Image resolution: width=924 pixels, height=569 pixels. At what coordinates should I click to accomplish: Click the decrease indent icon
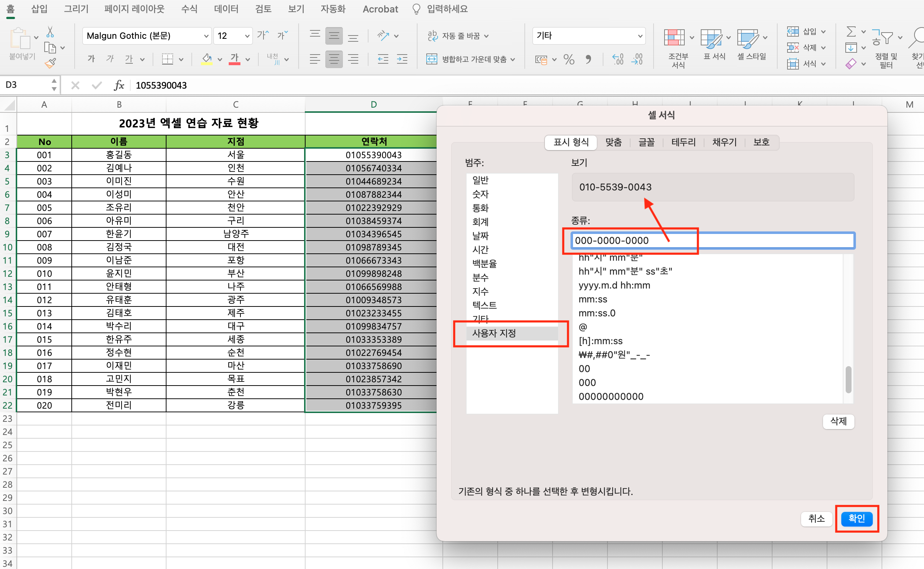(x=383, y=59)
